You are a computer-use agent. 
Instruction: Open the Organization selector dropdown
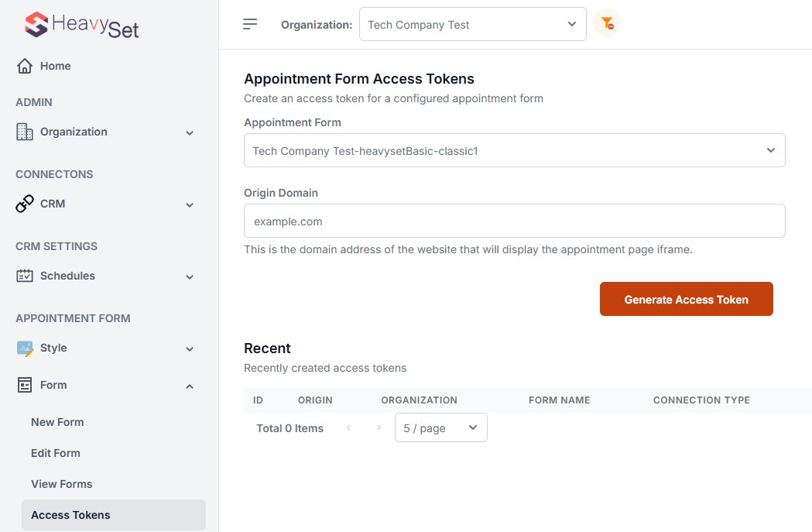(x=473, y=24)
